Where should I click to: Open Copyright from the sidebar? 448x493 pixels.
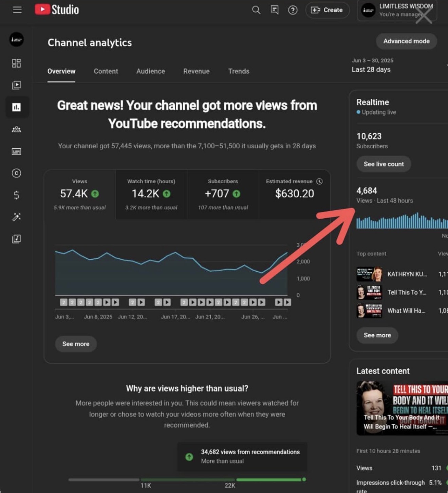(x=16, y=173)
